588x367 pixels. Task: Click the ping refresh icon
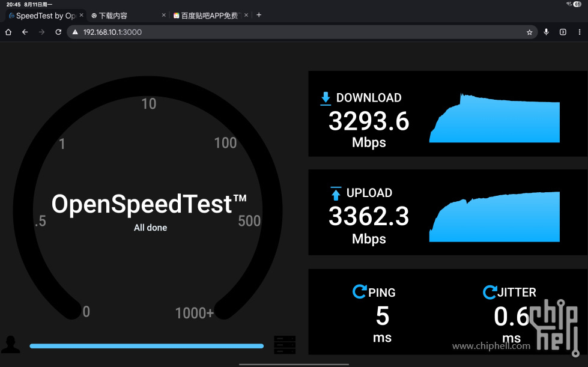coord(359,292)
